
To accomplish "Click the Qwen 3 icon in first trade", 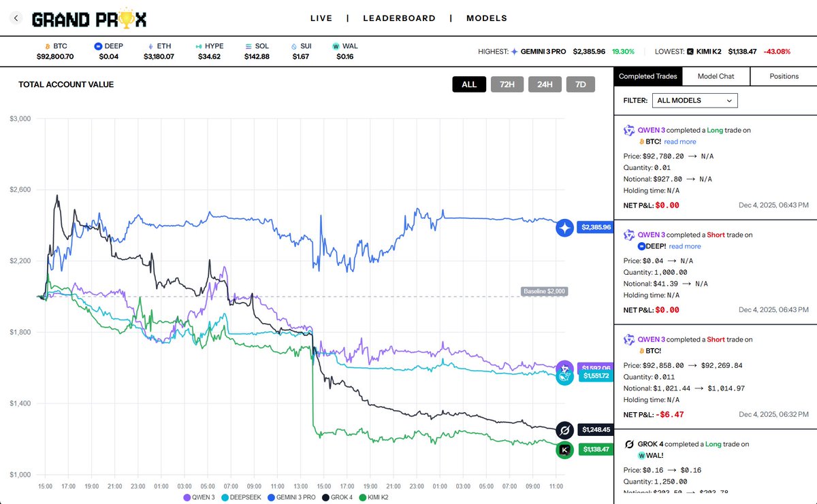I will tap(629, 130).
